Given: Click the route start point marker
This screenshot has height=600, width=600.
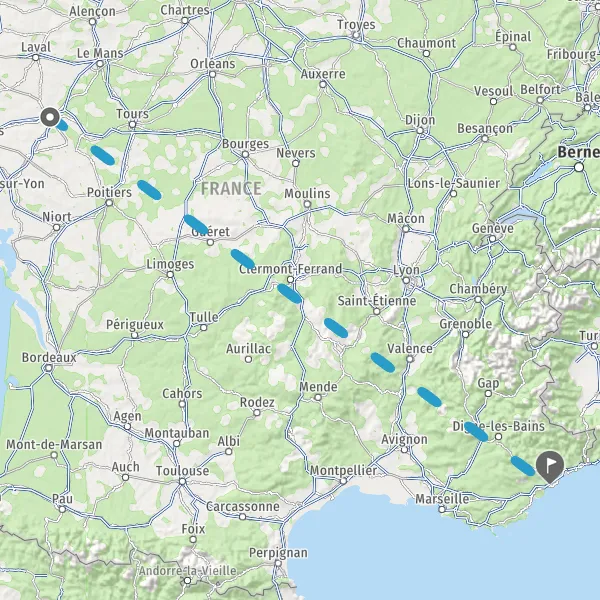Looking at the screenshot, I should coord(50,117).
